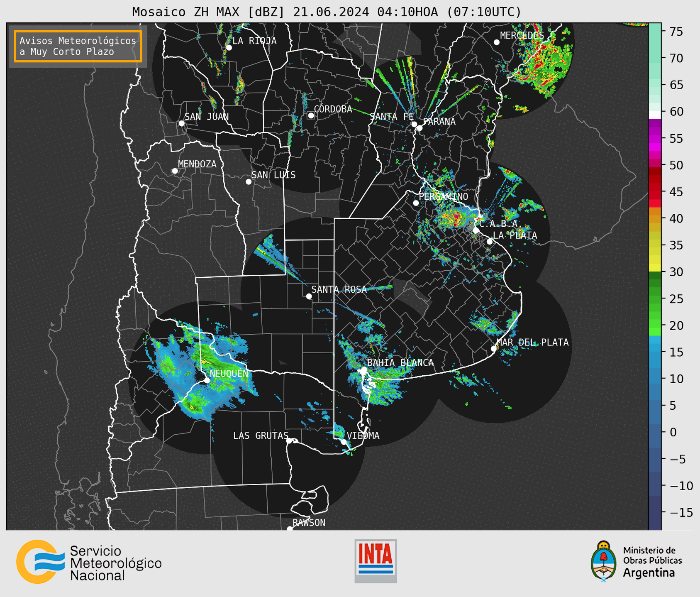The height and width of the screenshot is (597, 700).
Task: Click the LA PLATA map label
Action: (x=515, y=235)
